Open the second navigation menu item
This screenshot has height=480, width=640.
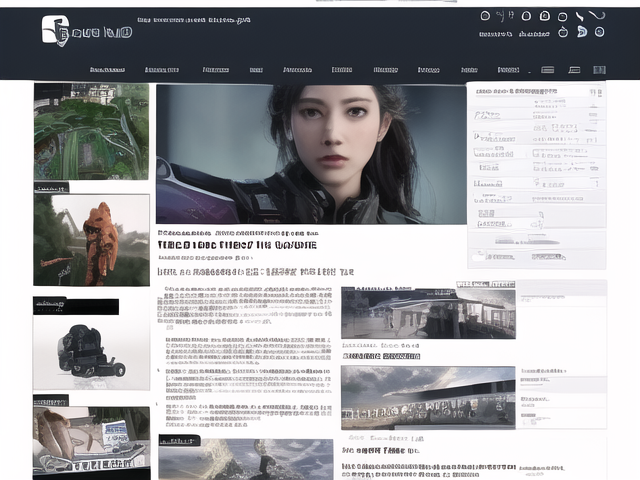coord(161,70)
